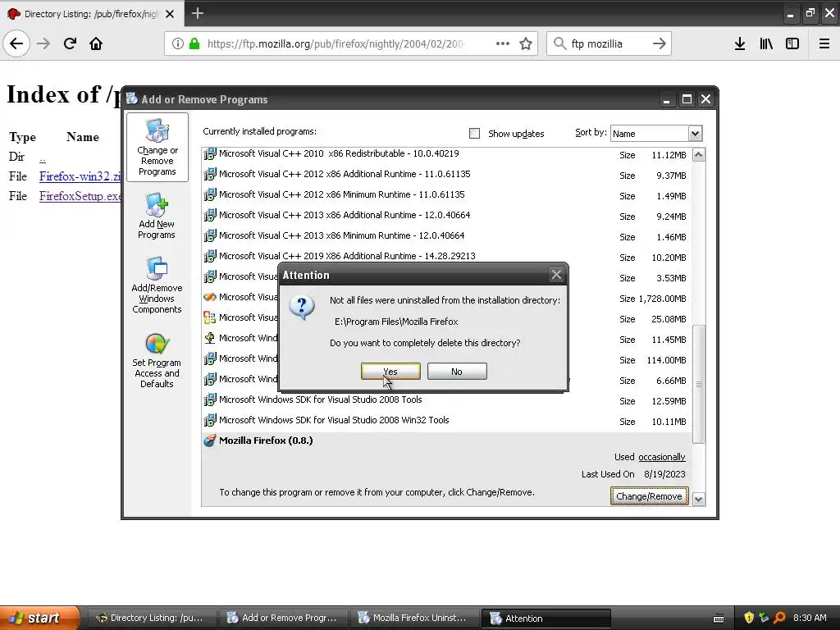Screen dimensions: 840x630
Task: Click the 8:30 AM taskbar clock
Action: tap(810, 618)
